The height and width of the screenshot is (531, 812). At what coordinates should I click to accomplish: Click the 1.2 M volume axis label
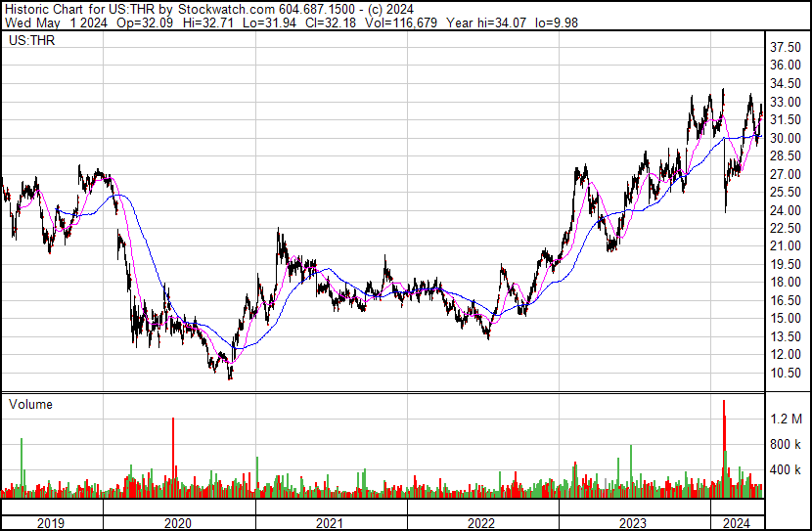point(787,419)
